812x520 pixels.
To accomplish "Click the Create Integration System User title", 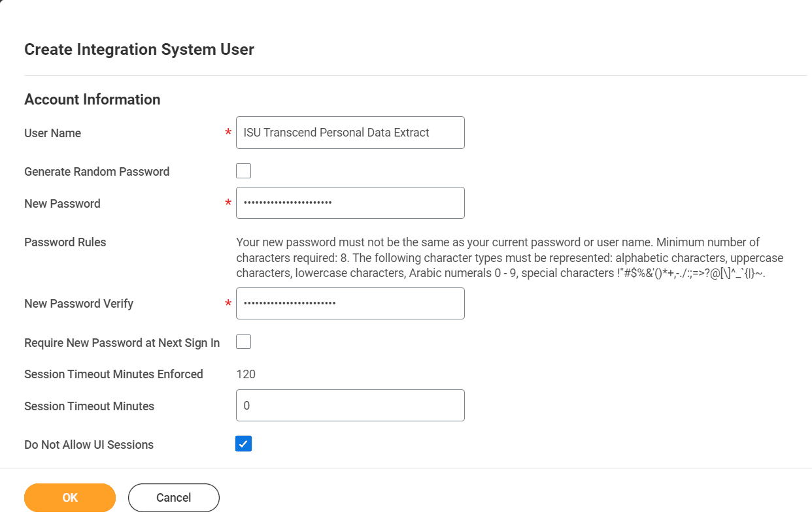I will (139, 49).
